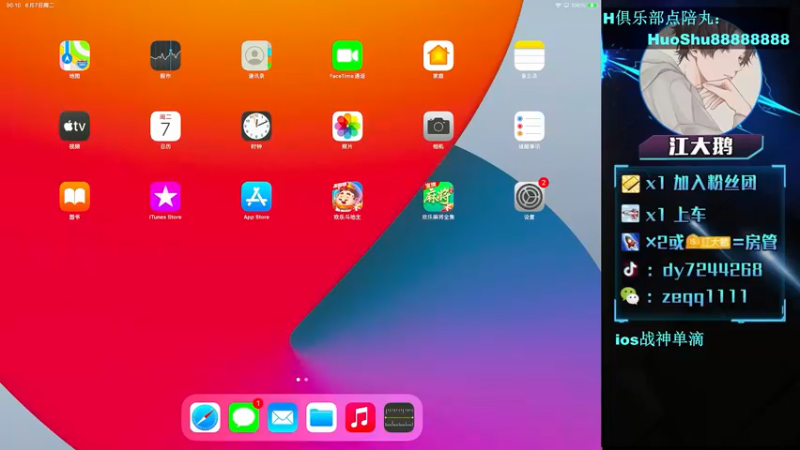Click the 上车 text
Viewport: 800px width, 450px height.
[690, 214]
